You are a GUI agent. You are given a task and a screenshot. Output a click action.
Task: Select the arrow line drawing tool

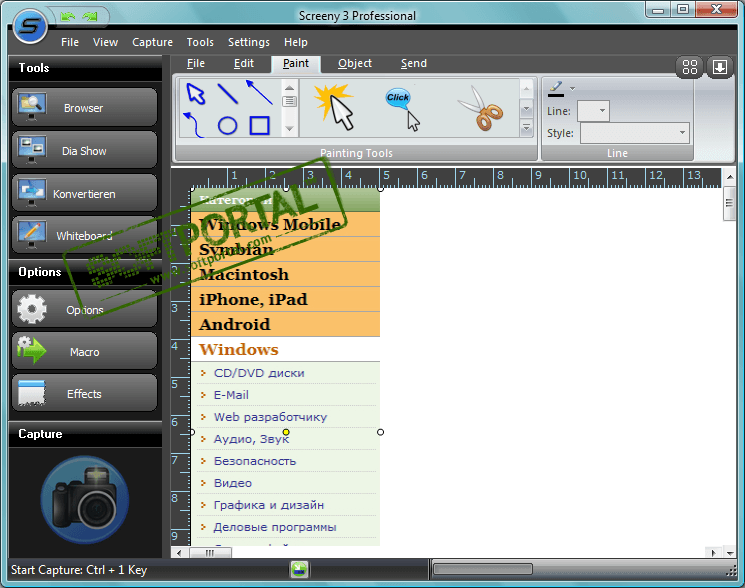pos(259,92)
